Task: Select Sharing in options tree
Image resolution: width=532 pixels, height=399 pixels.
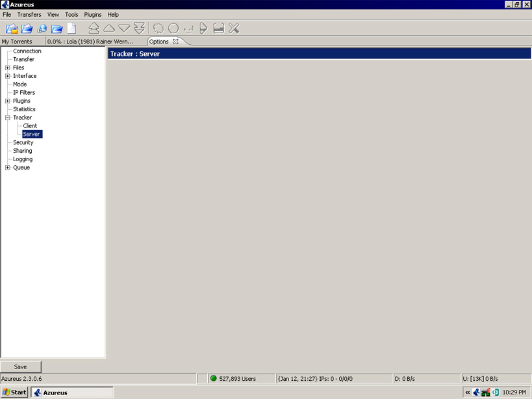Action: pyautogui.click(x=22, y=151)
